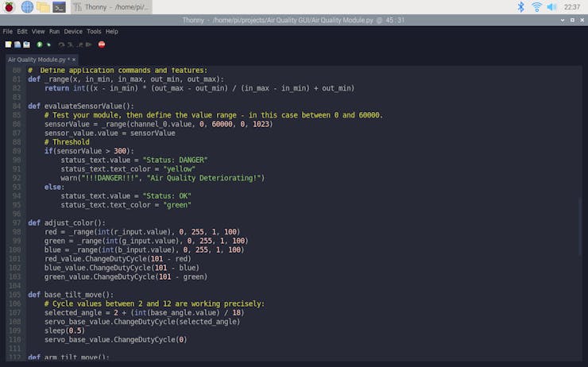Click the Resume debug icon
588x367 pixels.
click(x=89, y=44)
